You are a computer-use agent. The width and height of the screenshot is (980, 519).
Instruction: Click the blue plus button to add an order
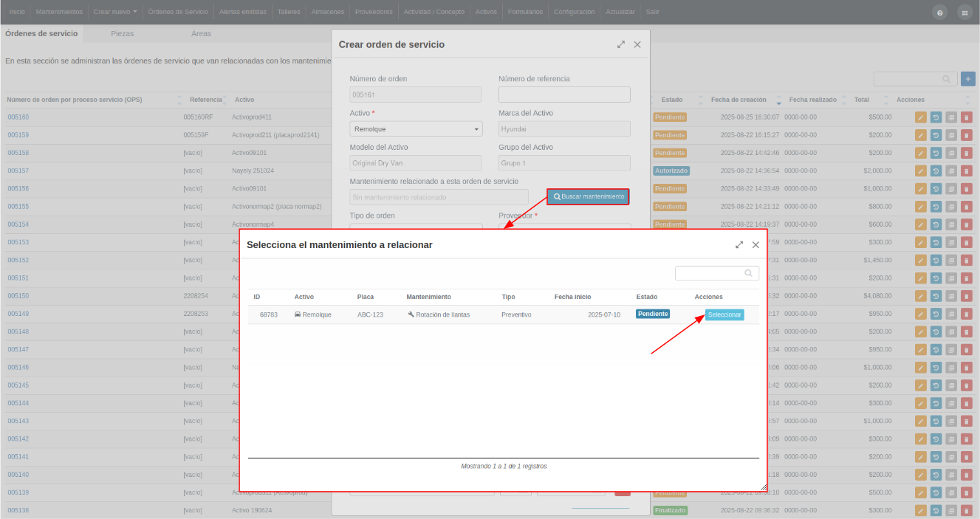tap(968, 79)
